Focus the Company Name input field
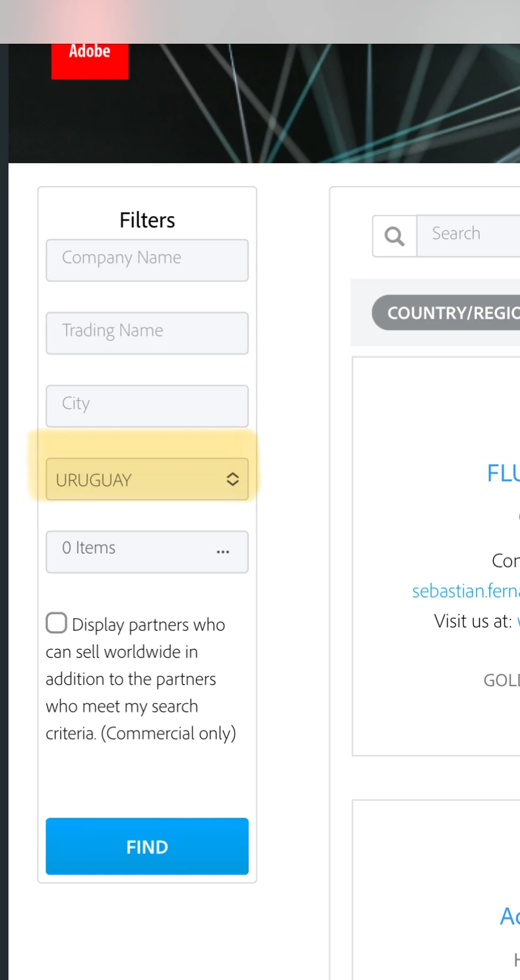 [147, 260]
